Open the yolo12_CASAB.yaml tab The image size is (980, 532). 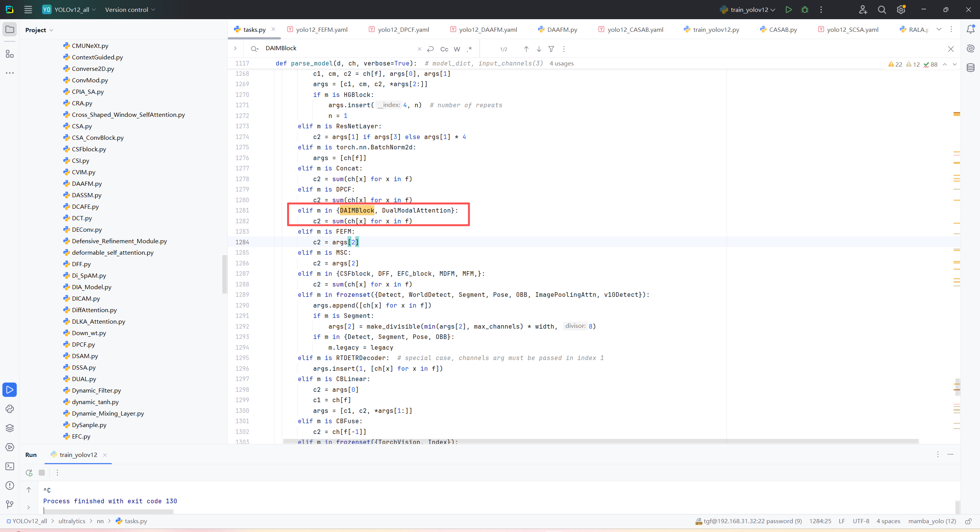(x=635, y=29)
